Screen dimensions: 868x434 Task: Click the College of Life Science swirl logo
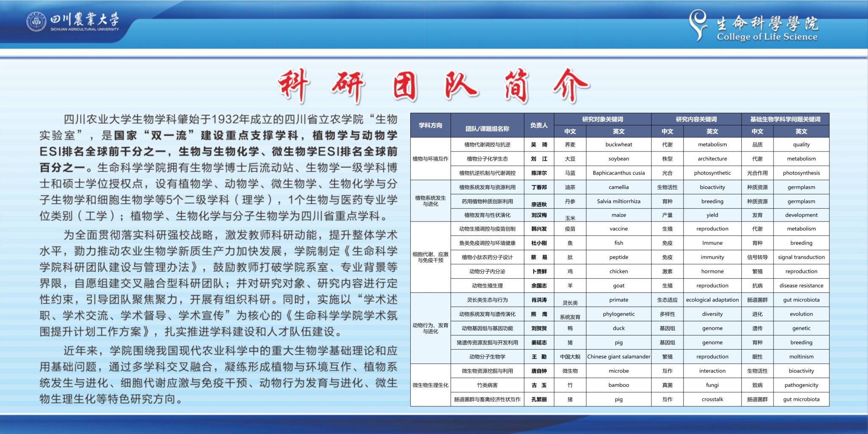pyautogui.click(x=698, y=25)
